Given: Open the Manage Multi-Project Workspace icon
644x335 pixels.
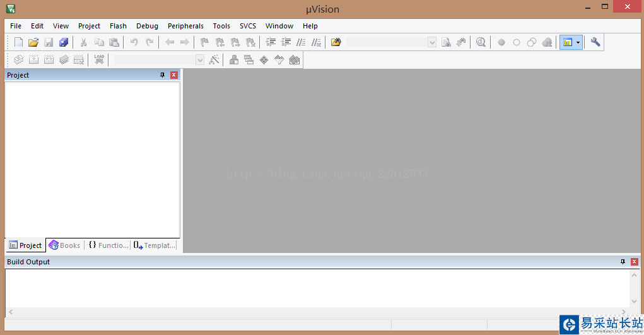Looking at the screenshot, I should point(249,59).
